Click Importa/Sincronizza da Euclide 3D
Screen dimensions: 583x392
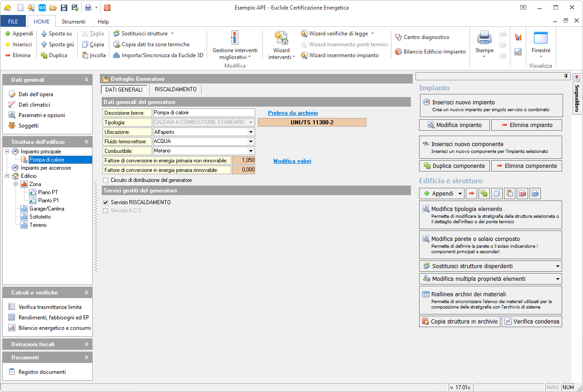coord(158,55)
